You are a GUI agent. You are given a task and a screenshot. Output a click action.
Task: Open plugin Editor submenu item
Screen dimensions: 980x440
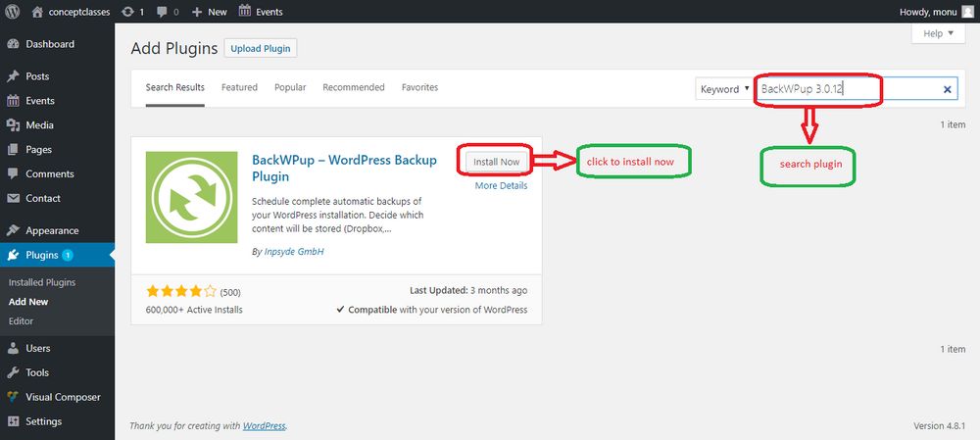(22, 321)
